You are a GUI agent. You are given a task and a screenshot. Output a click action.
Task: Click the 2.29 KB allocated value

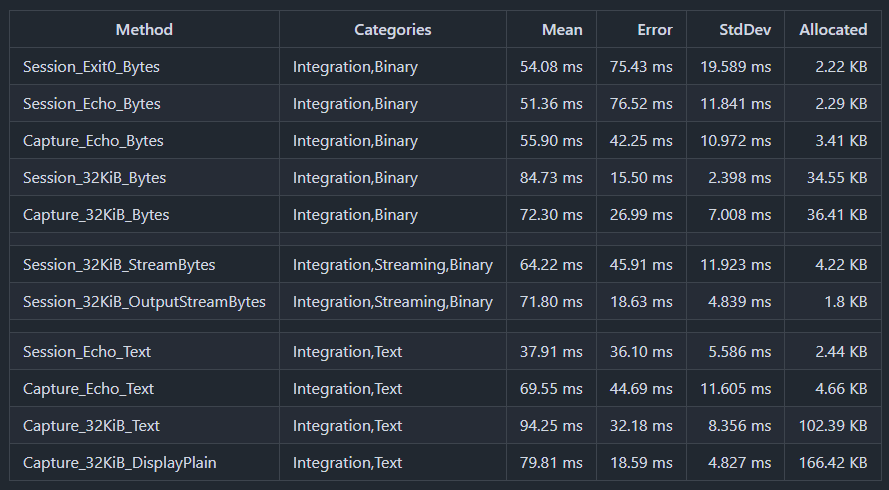(841, 104)
